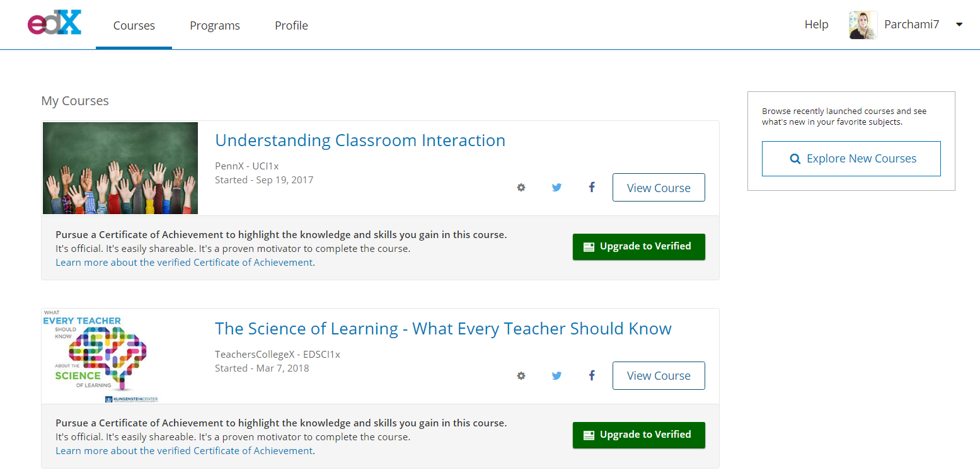This screenshot has height=473, width=980.
Task: Go to the Profile tab
Action: coord(291,26)
